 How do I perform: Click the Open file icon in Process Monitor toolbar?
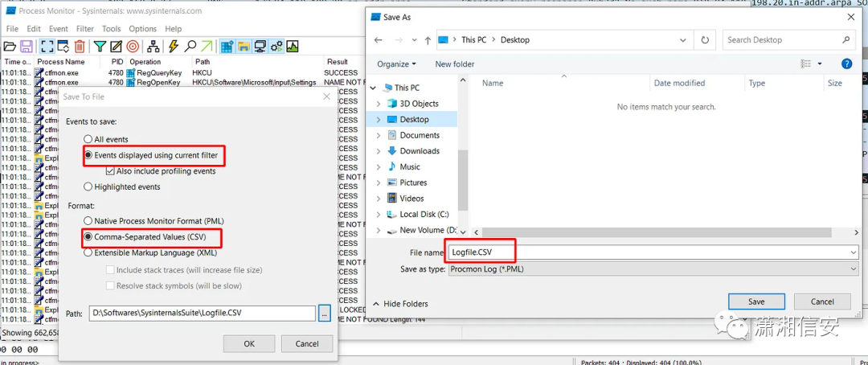pos(10,47)
